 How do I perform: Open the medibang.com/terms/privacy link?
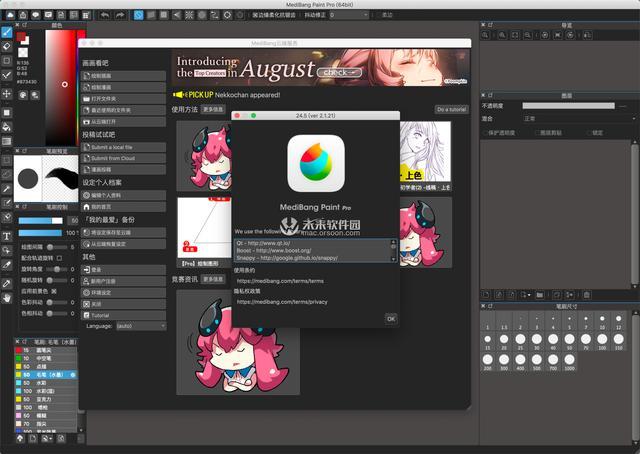click(x=282, y=302)
